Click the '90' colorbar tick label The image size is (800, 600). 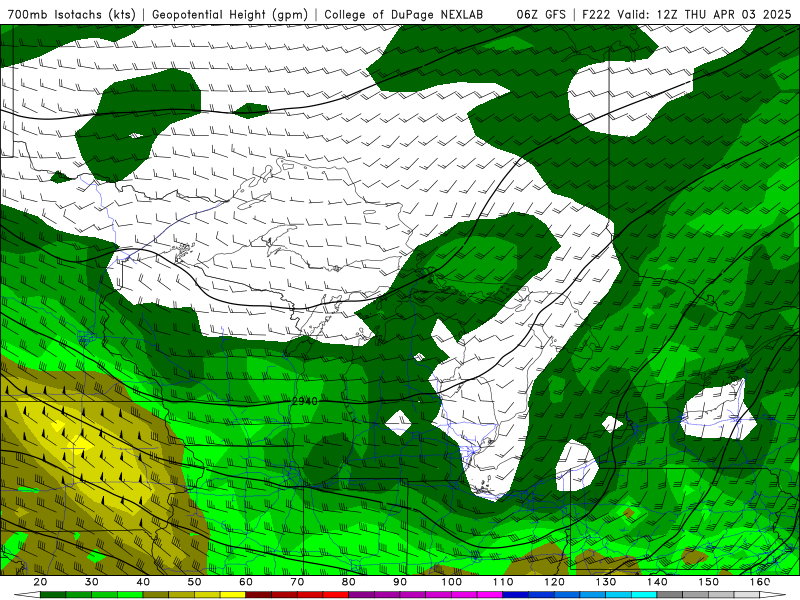pos(400,582)
